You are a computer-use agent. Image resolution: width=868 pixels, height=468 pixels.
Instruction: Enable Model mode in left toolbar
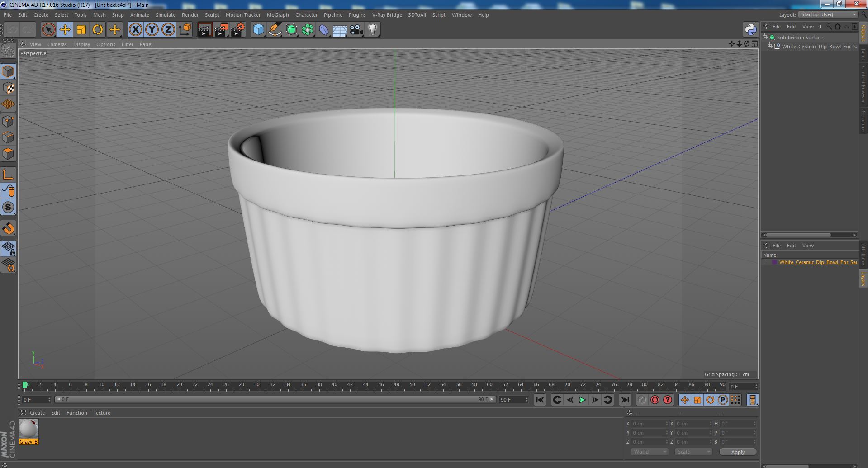pos(8,71)
